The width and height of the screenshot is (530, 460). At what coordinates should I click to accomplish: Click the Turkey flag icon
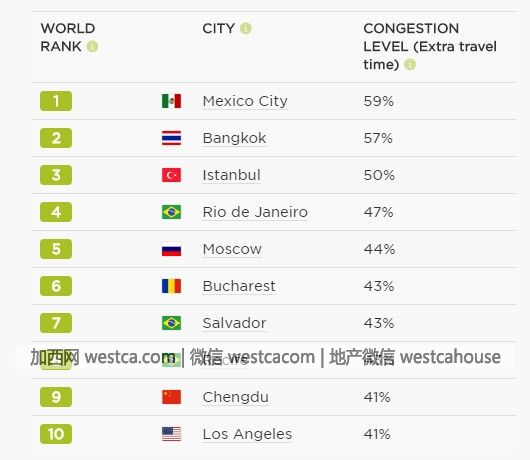tap(171, 175)
